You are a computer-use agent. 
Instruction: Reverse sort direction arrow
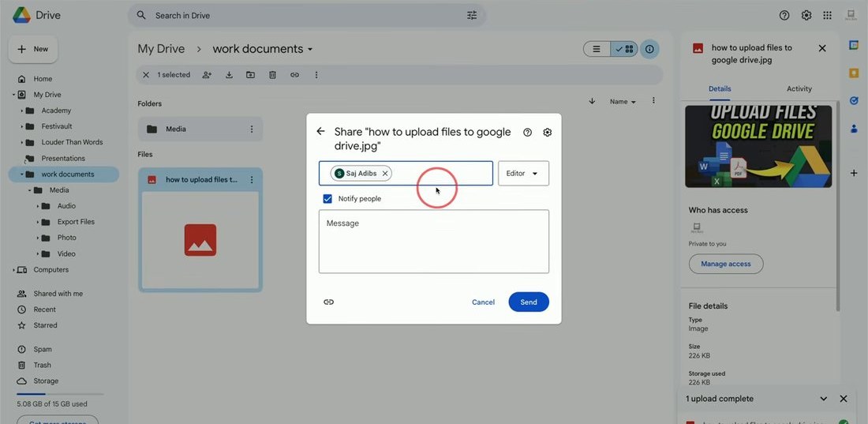click(592, 101)
